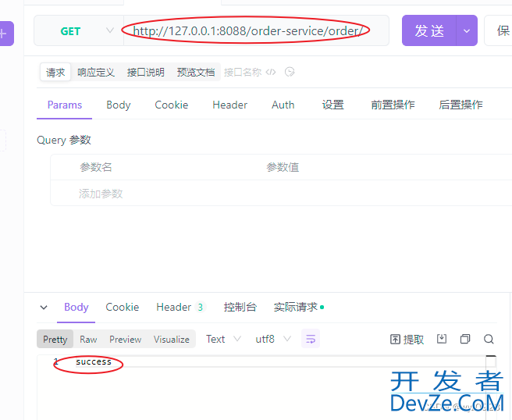Open the Text format dropdown

(221, 339)
